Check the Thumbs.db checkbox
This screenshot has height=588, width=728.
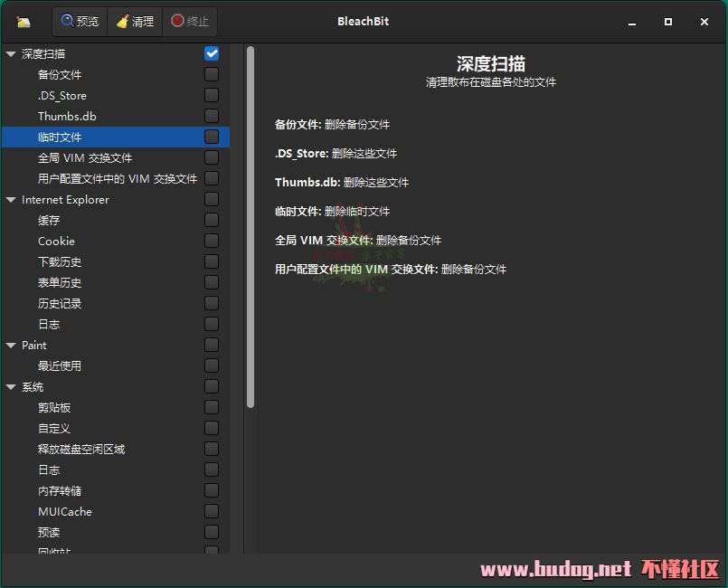[x=212, y=116]
